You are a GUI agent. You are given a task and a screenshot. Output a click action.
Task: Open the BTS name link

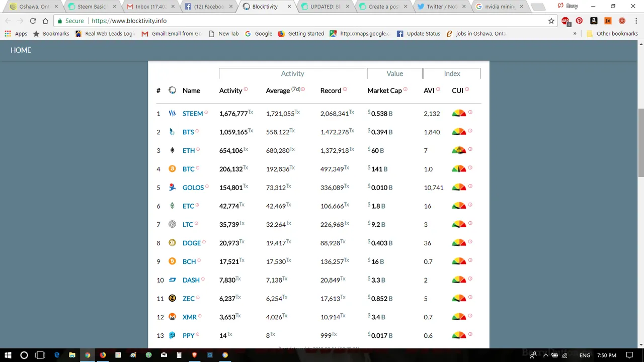pyautogui.click(x=188, y=132)
